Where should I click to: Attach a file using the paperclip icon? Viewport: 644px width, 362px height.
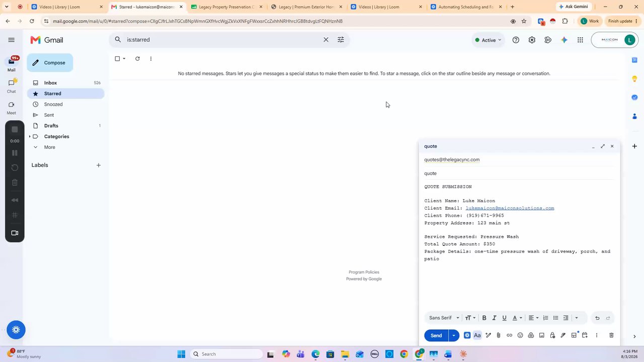click(499, 335)
